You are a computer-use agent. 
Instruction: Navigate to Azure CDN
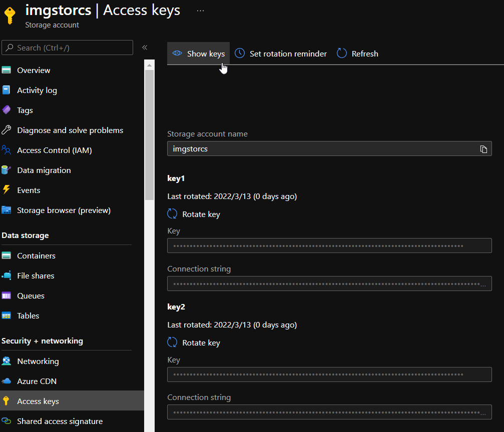point(37,381)
